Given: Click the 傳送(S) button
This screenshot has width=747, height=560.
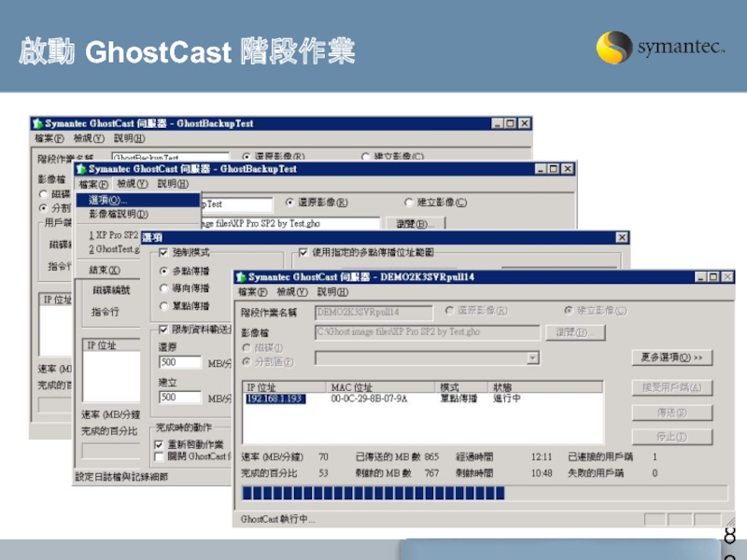Looking at the screenshot, I should click(x=672, y=413).
